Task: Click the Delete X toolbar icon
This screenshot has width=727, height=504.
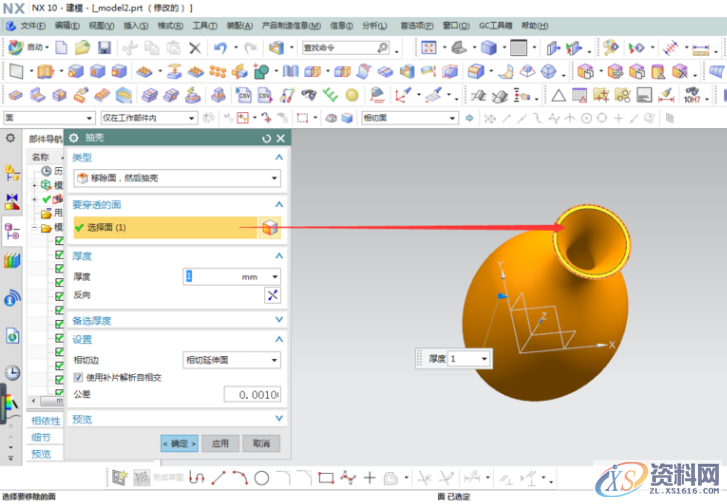Action: pos(194,47)
